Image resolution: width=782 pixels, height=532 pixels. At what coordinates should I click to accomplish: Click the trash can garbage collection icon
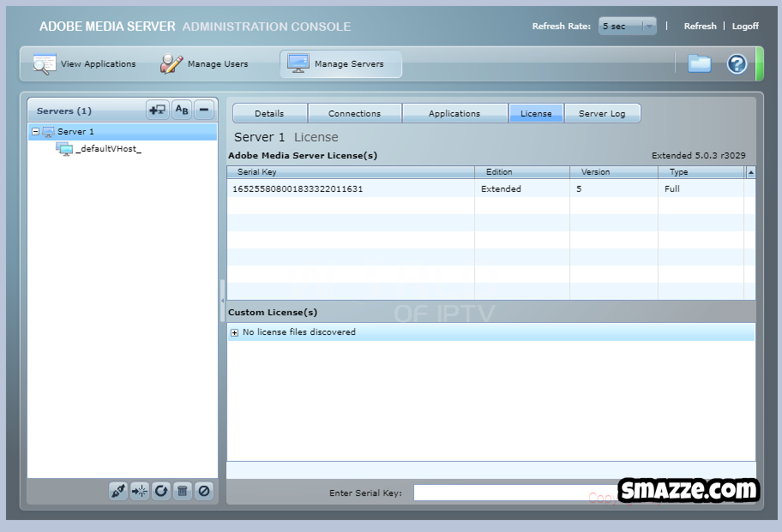click(x=183, y=491)
